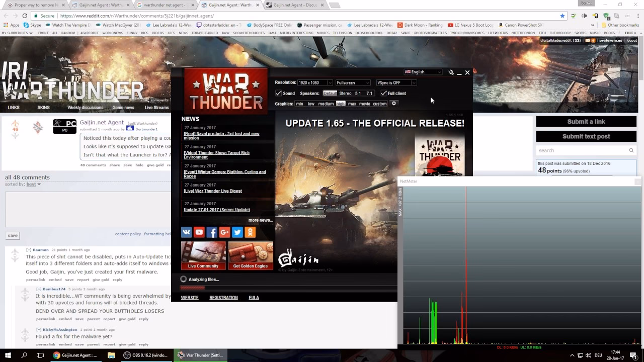Open Task View on taskbar
Image resolution: width=644 pixels, height=362 pixels.
[40, 355]
